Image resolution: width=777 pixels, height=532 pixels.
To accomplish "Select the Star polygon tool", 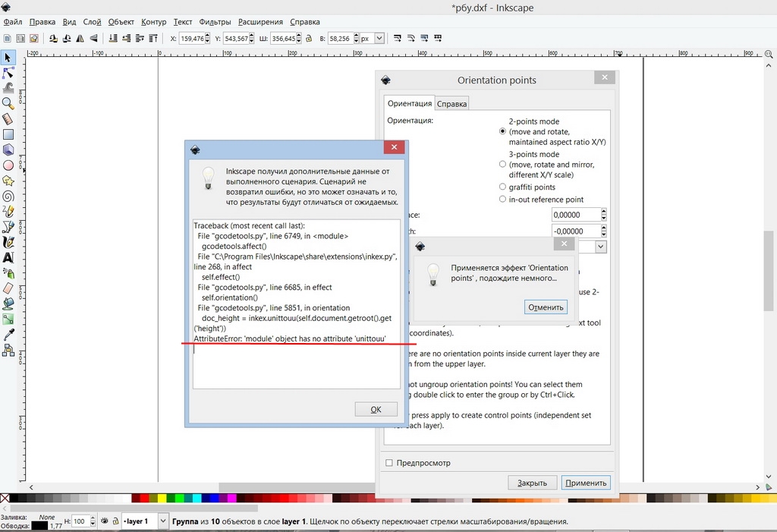I will (8, 181).
